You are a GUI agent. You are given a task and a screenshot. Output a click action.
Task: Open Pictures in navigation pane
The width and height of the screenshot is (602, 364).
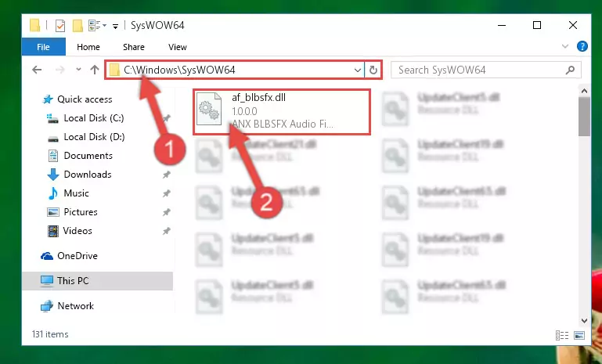[81, 212]
